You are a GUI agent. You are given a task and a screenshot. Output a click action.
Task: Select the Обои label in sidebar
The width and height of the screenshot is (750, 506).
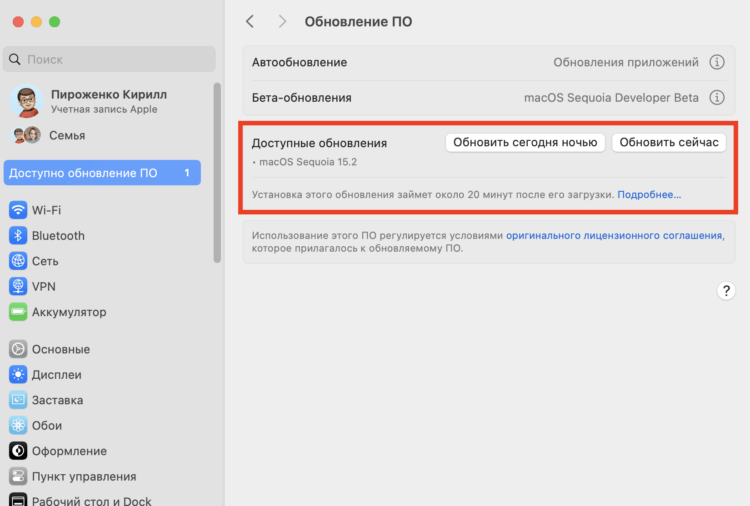(47, 426)
